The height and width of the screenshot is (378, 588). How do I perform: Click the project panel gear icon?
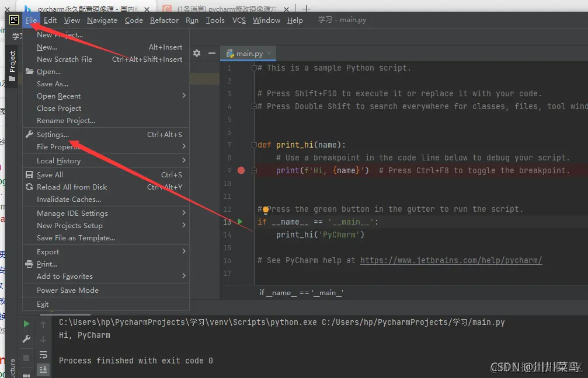(197, 53)
